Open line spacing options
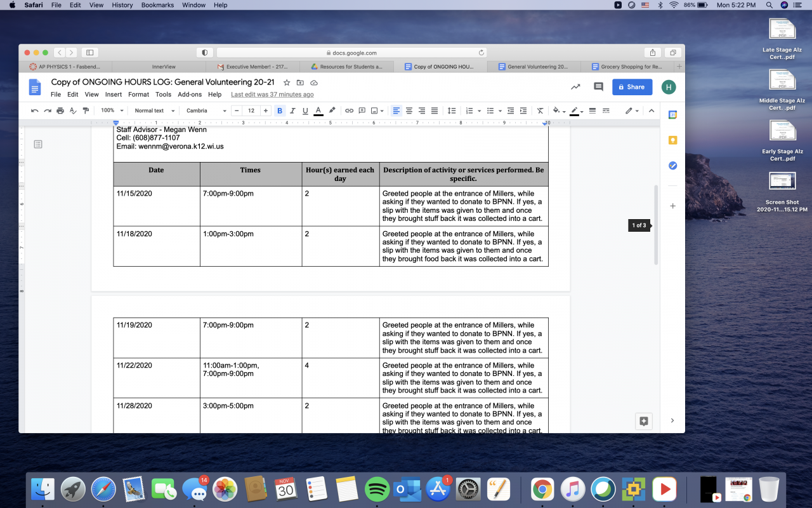Viewport: 812px width, 508px height. 452,110
